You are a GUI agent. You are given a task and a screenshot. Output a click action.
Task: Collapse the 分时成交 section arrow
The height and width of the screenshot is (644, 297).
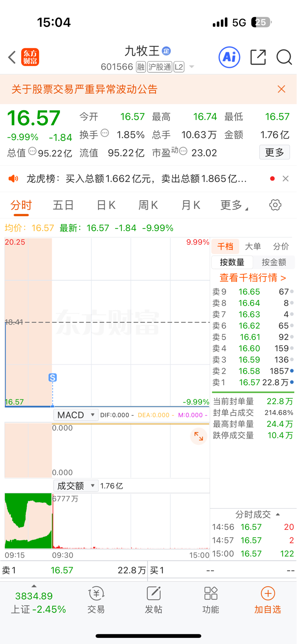[278, 514]
